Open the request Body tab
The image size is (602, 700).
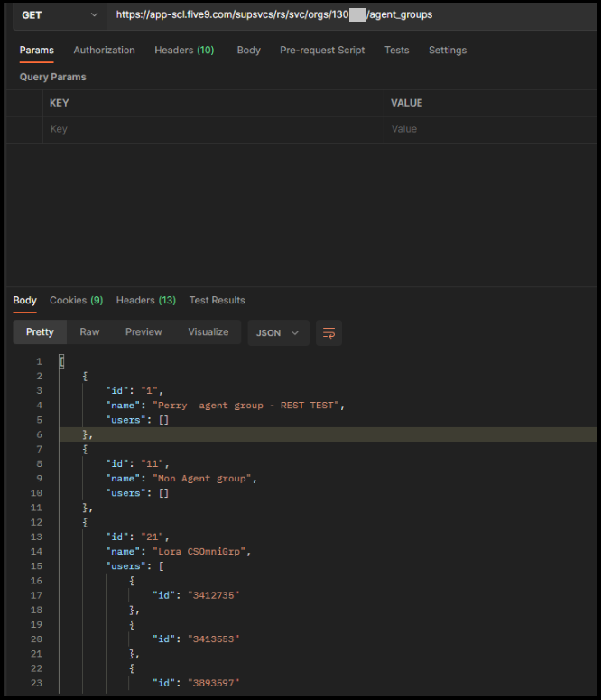click(248, 50)
